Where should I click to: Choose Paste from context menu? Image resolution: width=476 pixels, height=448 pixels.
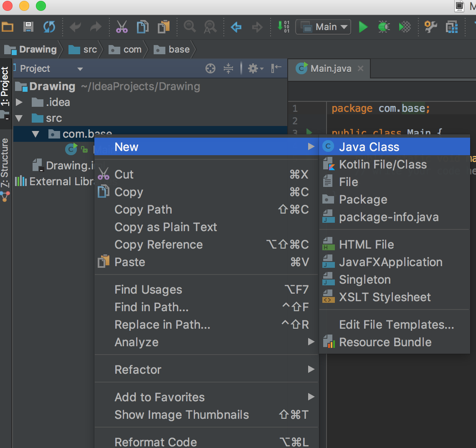point(207,262)
